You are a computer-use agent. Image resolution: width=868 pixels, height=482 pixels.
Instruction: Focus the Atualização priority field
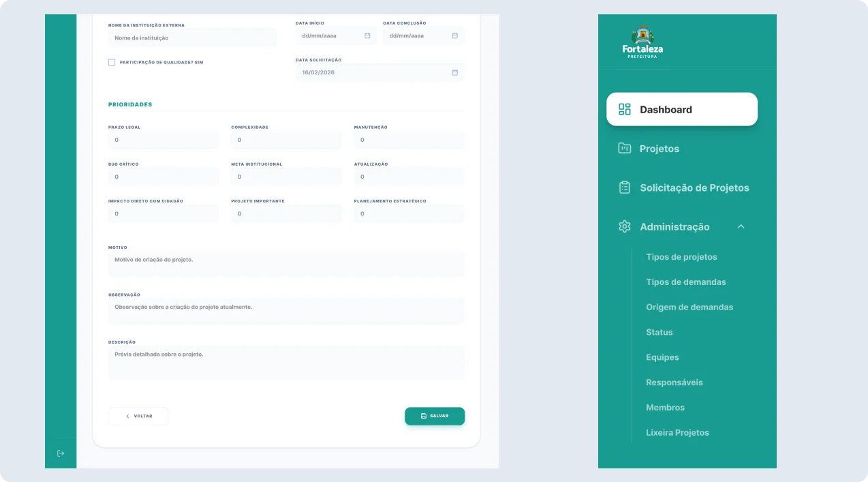tap(409, 177)
